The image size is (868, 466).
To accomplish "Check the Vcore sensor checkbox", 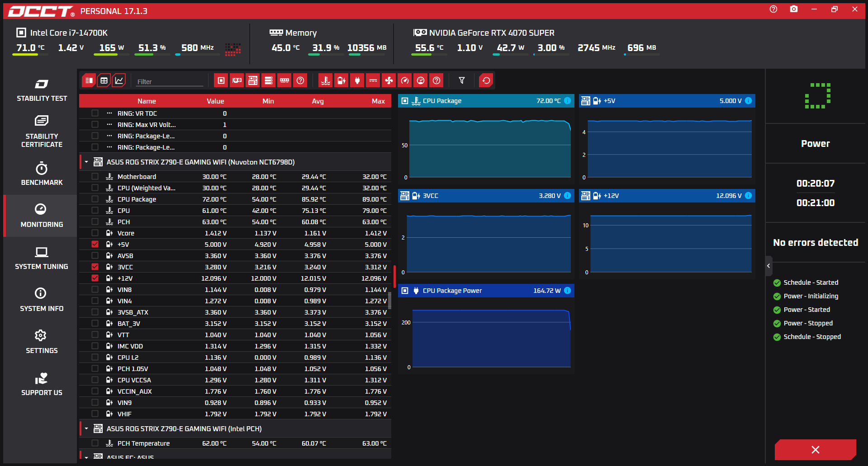I will [95, 233].
